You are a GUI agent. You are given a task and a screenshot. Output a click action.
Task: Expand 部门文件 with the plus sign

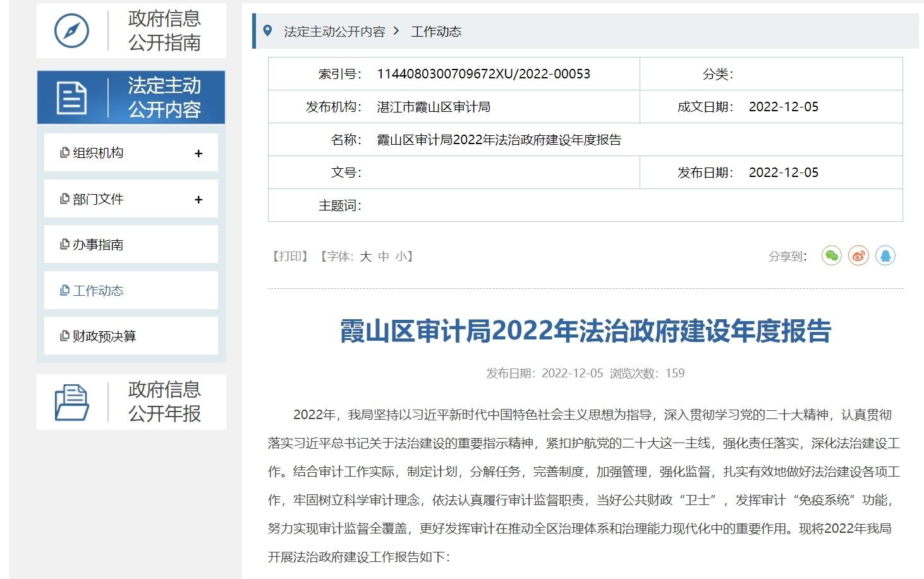click(x=198, y=199)
